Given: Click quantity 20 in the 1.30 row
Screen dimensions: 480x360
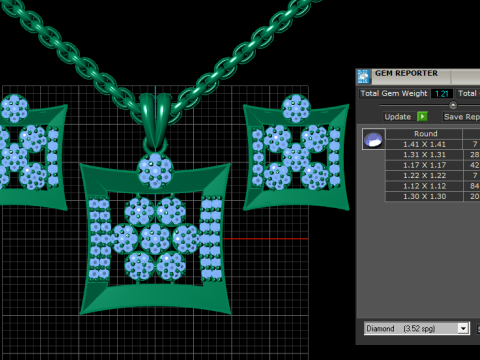Looking at the screenshot, I should (x=475, y=196).
